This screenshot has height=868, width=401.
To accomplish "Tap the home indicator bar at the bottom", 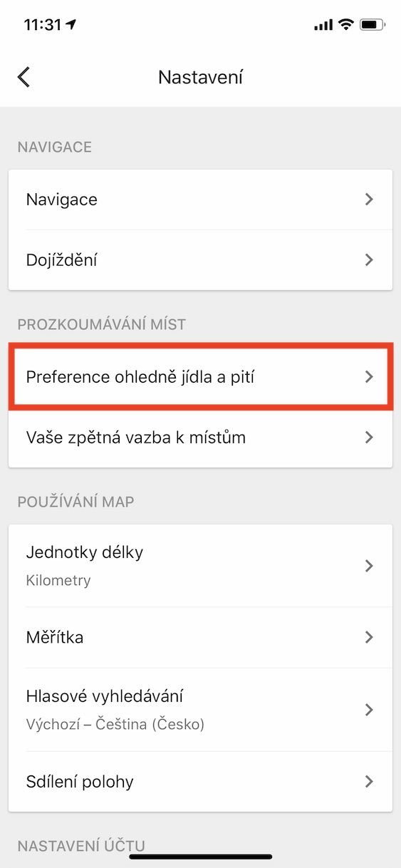I will point(200,856).
